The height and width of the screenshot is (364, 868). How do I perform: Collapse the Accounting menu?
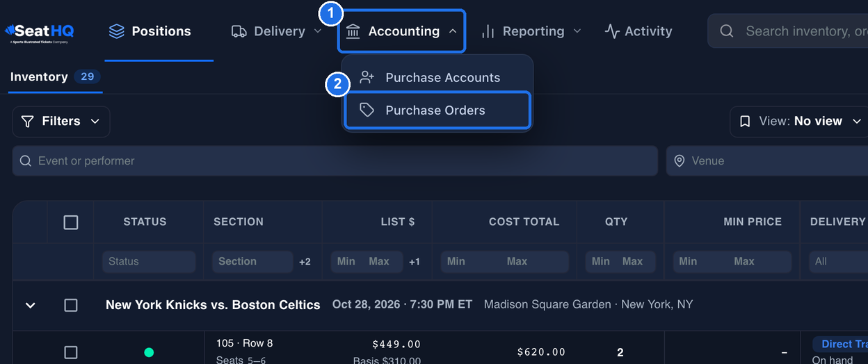pos(401,31)
